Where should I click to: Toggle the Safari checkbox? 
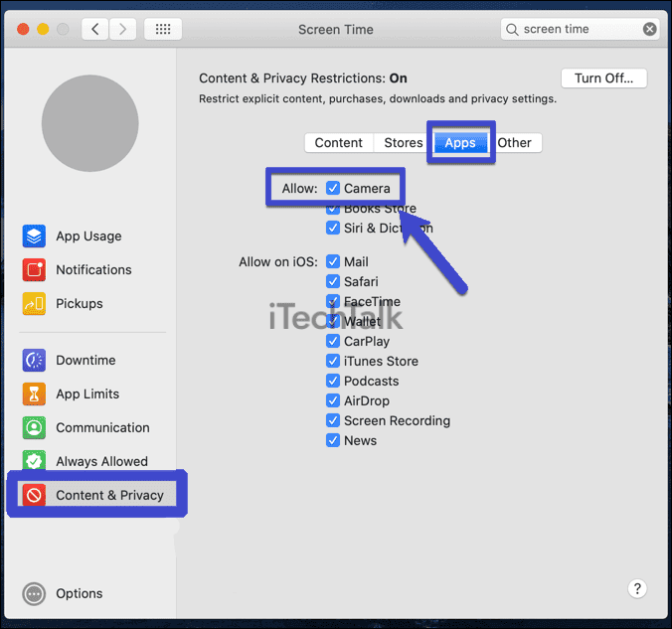pos(333,281)
